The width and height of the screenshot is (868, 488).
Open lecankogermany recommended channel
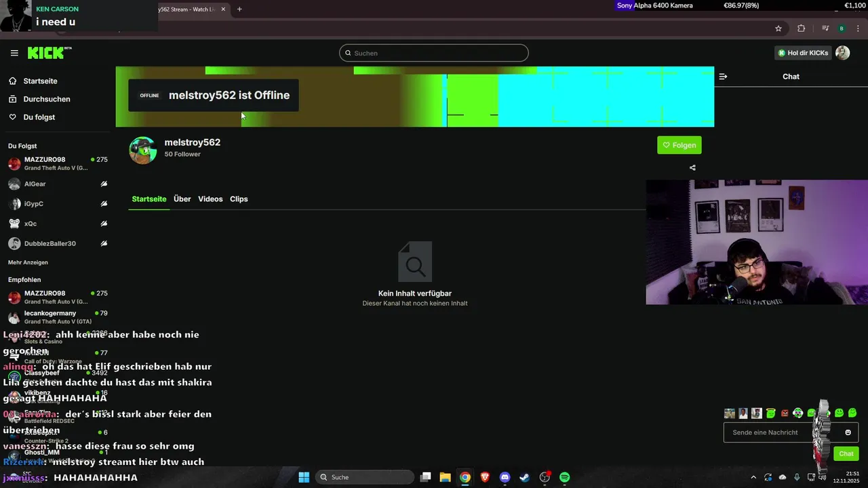58,317
